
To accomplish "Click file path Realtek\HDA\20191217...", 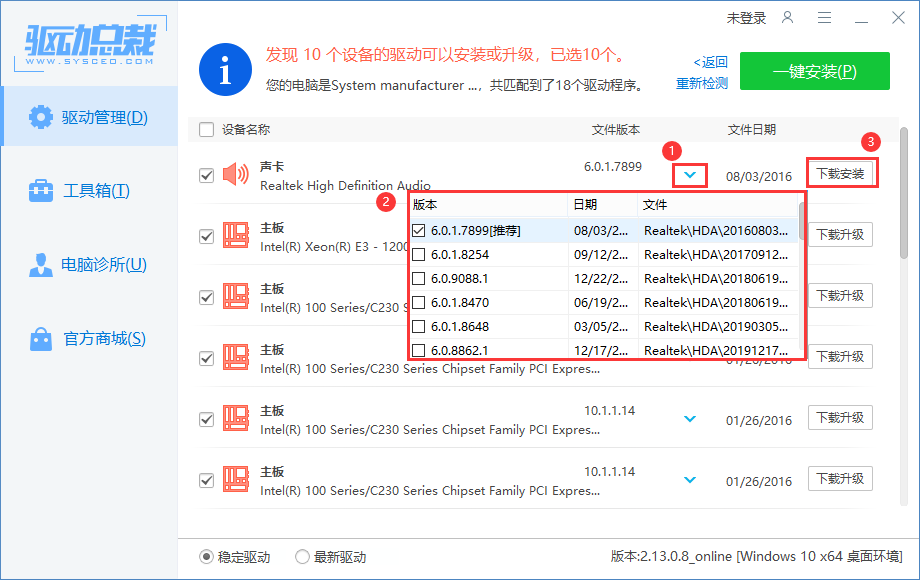I will click(716, 351).
